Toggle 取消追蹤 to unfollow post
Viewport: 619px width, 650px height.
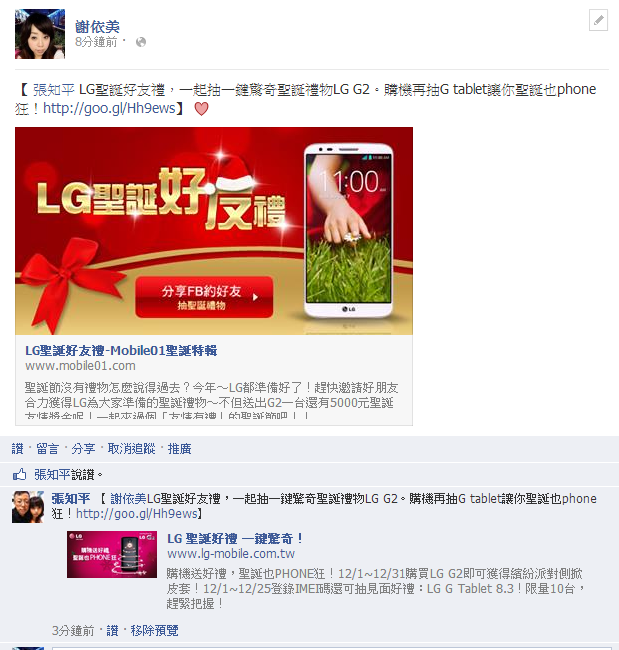(131, 449)
